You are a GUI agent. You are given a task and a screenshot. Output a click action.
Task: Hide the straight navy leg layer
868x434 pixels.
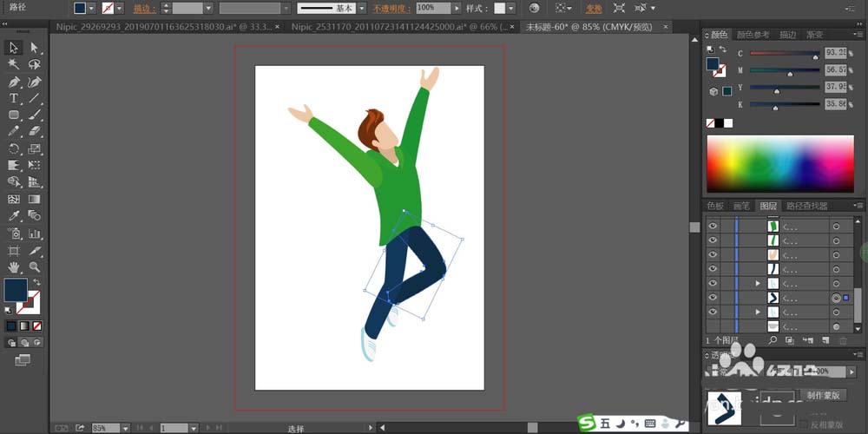point(713,269)
